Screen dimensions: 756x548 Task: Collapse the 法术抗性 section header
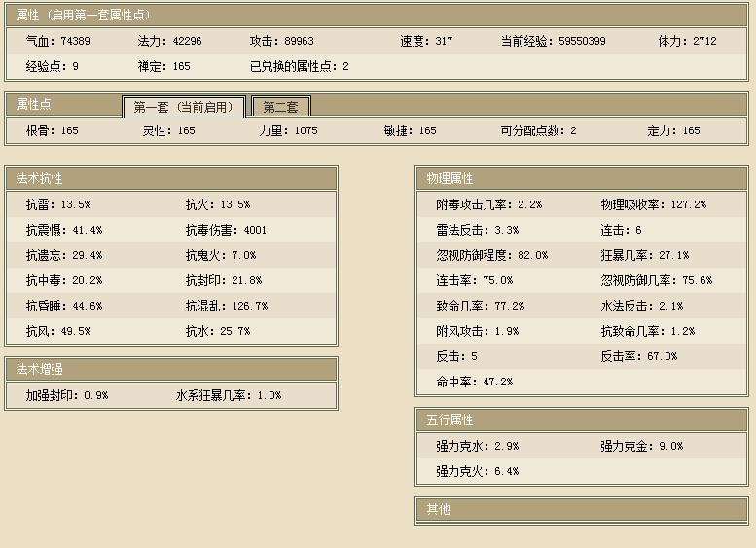171,179
